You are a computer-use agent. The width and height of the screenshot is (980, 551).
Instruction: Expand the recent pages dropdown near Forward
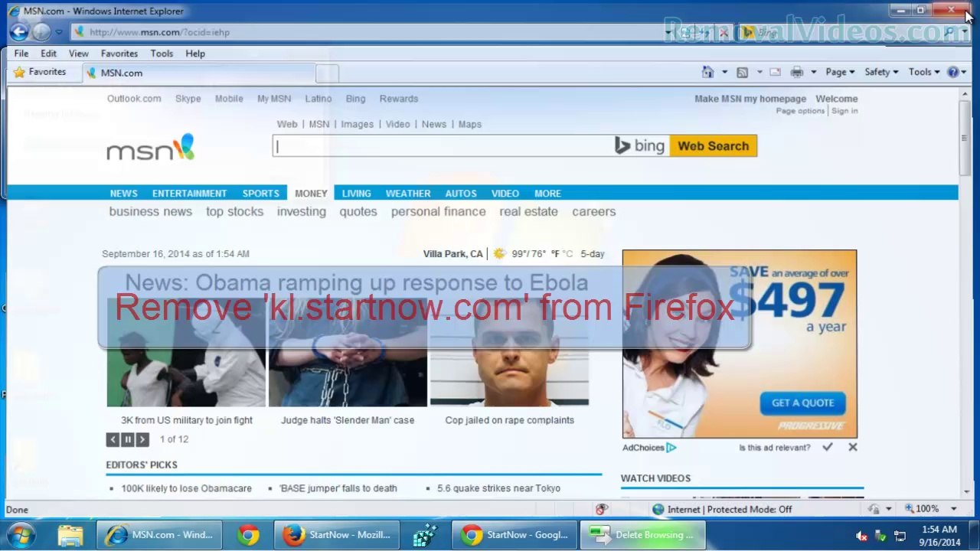click(x=59, y=32)
